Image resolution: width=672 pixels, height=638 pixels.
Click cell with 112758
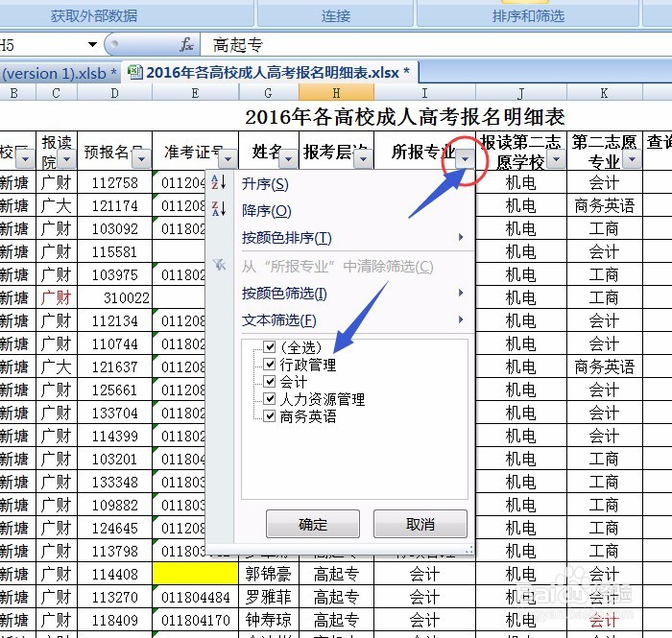tap(114, 183)
